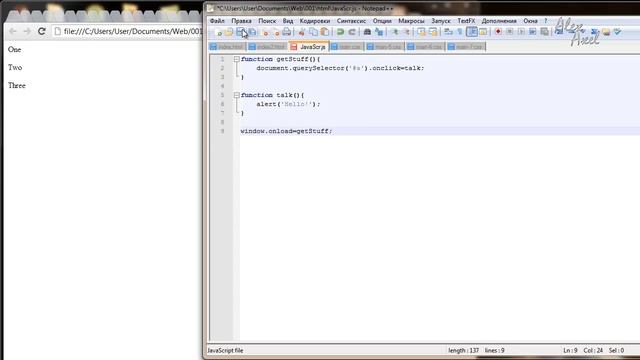The height and width of the screenshot is (360, 640).
Task: Run macro multiple times icon
Action: 533,31
